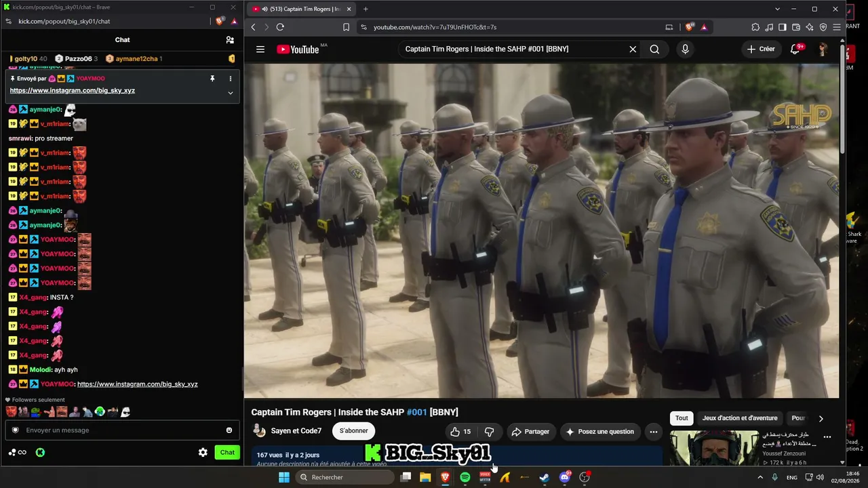Open the #001 hashtag in the title
Image resolution: width=868 pixels, height=488 pixels.
click(x=416, y=412)
